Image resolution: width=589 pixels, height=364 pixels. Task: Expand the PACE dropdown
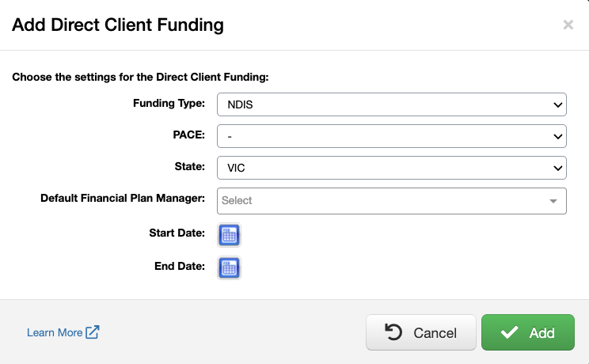click(x=391, y=136)
